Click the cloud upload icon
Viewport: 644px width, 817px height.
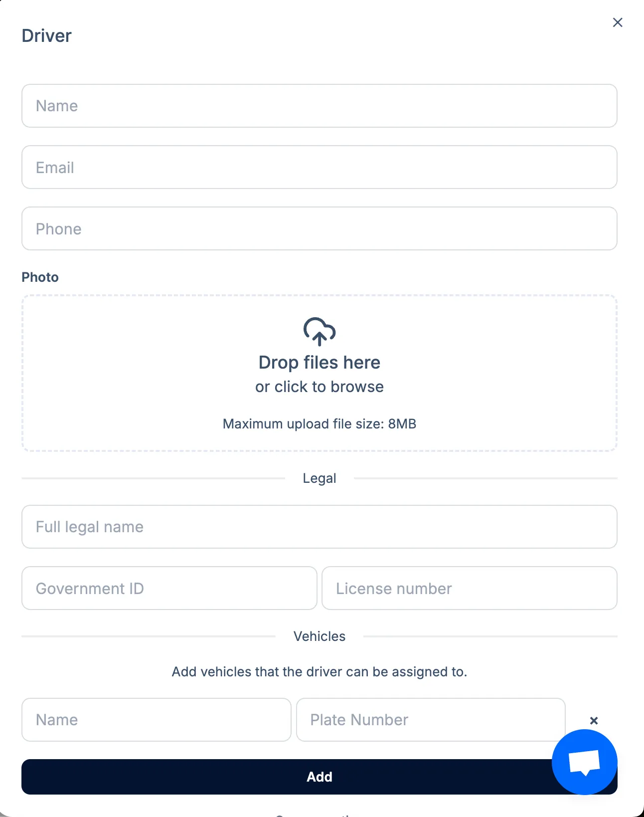(319, 332)
